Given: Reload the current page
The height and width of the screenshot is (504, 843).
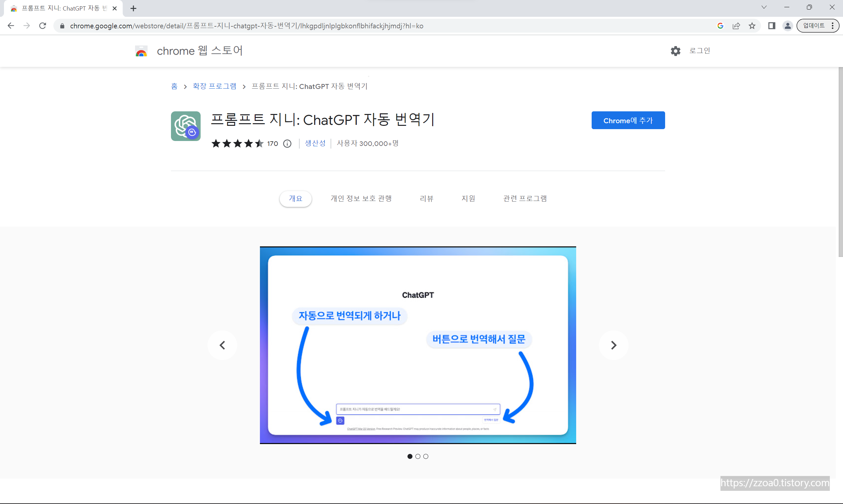Looking at the screenshot, I should click(x=42, y=26).
